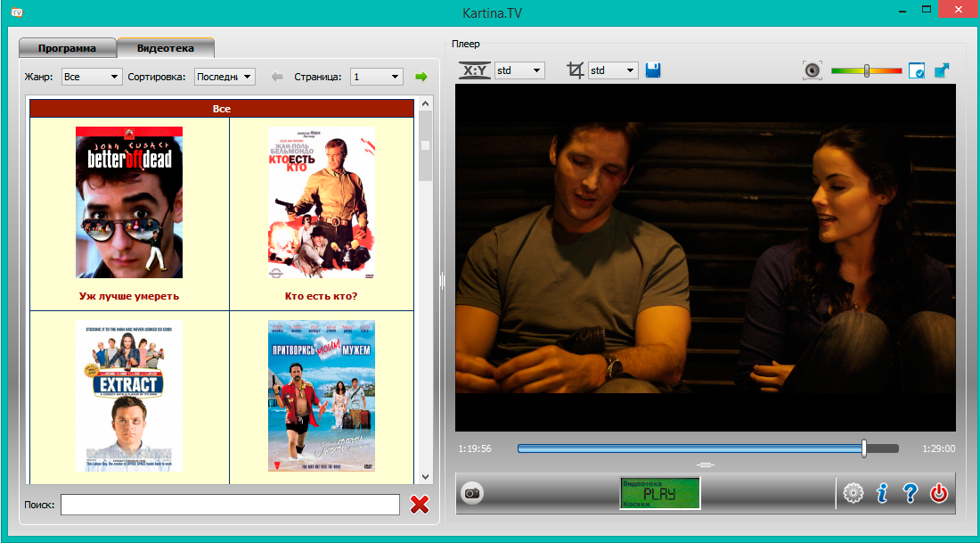Open the Страница page number dropdown

[377, 77]
